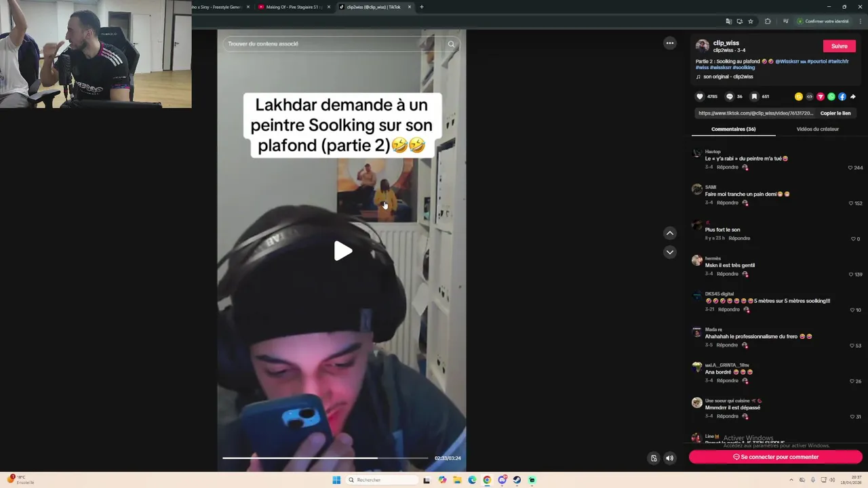Open the three-dot more options menu

coord(670,43)
